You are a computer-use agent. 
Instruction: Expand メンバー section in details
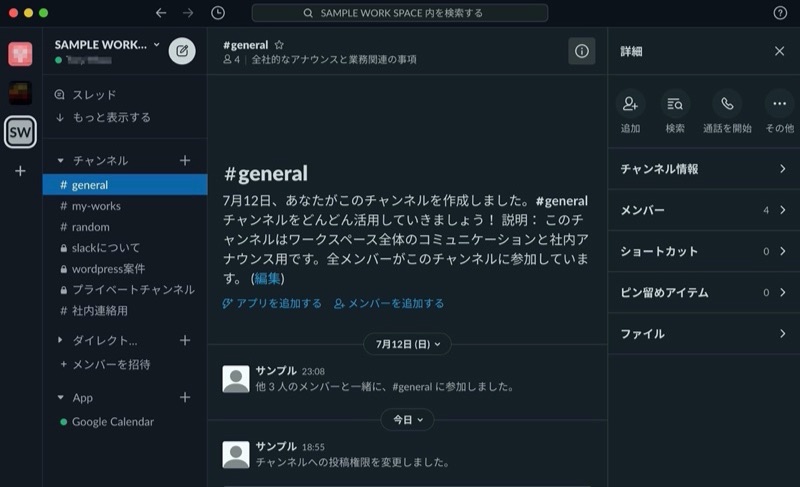point(704,210)
